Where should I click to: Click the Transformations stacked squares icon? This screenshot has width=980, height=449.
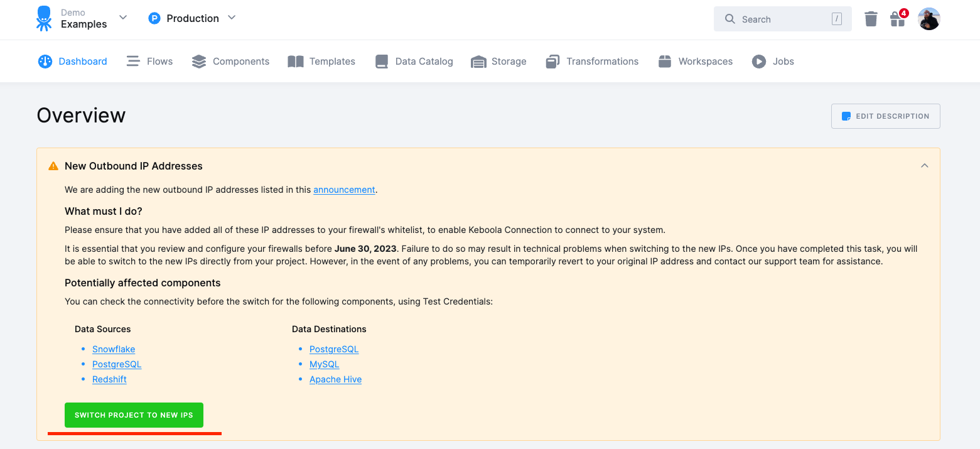[x=552, y=62]
